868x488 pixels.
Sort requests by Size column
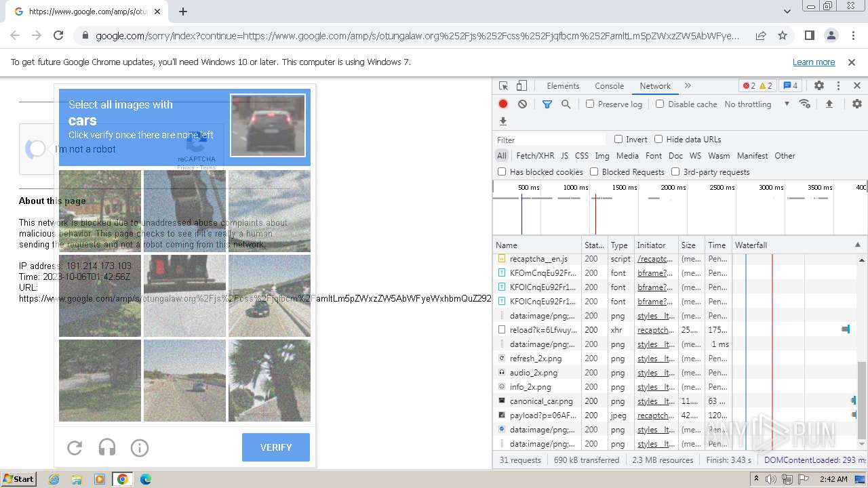[x=691, y=245]
